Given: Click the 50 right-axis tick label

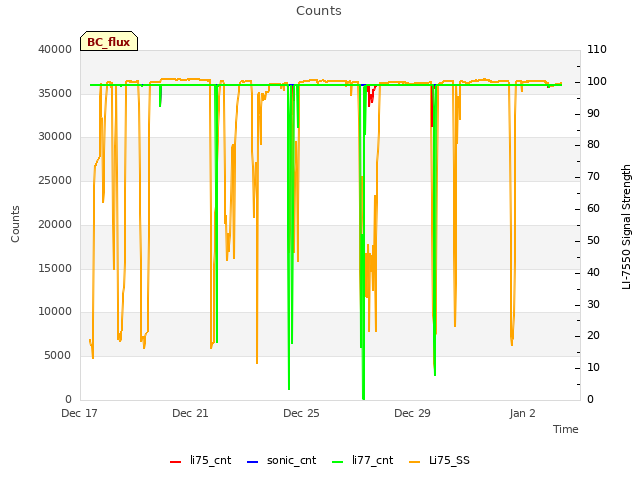Looking at the screenshot, I should pyautogui.click(x=593, y=240).
